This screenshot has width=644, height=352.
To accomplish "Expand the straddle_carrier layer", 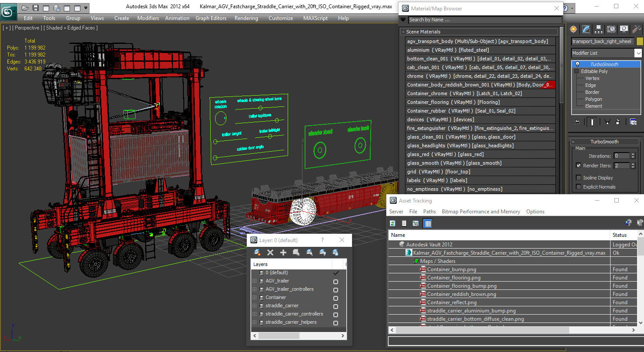I will (254, 306).
